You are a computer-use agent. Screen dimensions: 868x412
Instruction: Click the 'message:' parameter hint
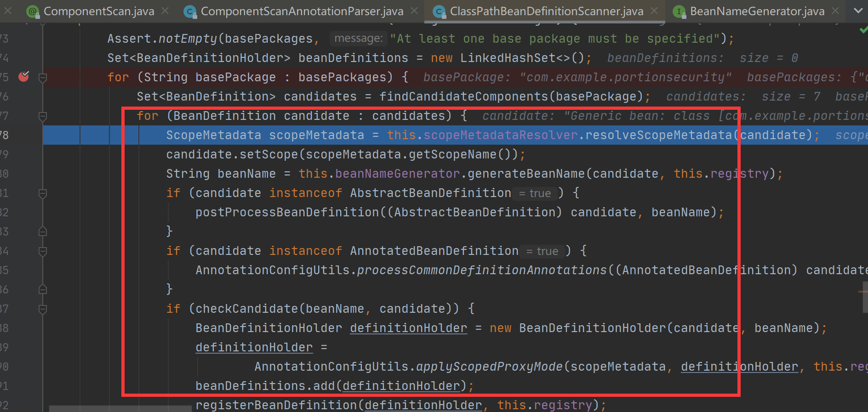tap(359, 39)
